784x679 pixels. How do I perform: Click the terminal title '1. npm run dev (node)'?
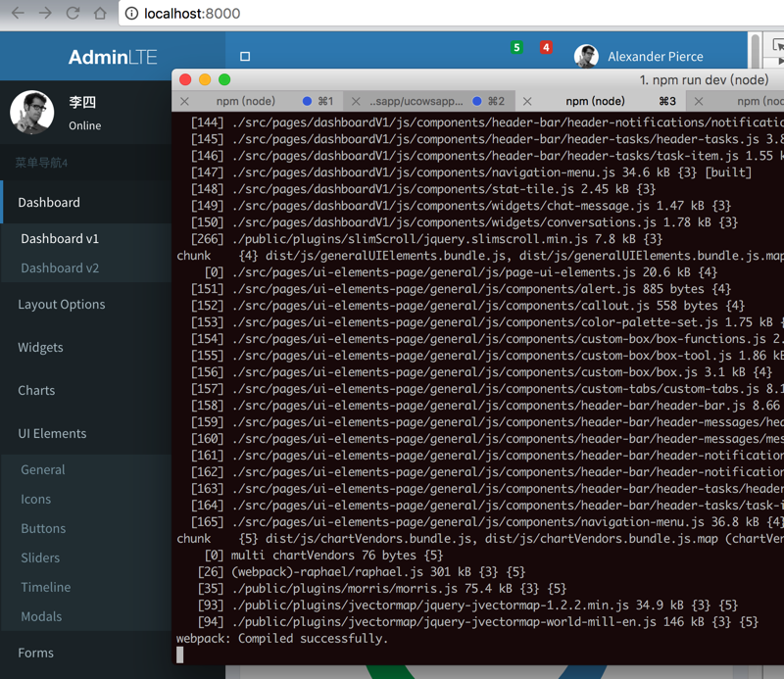[x=704, y=80]
